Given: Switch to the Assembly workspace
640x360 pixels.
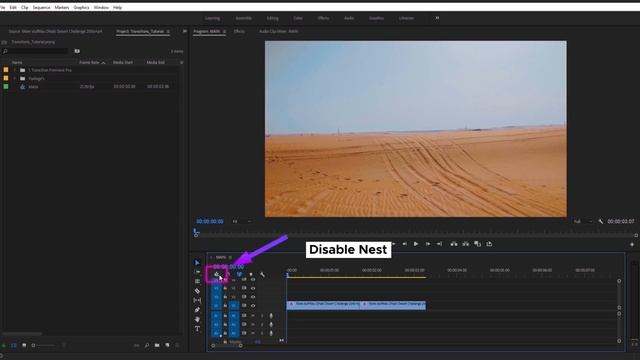Looking at the screenshot, I should 244,18.
